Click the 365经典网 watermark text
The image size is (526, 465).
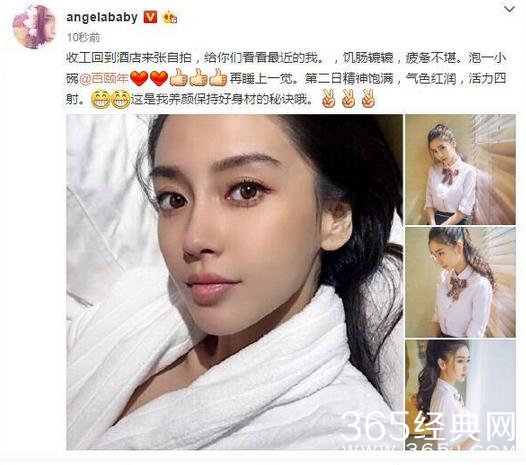click(x=428, y=426)
